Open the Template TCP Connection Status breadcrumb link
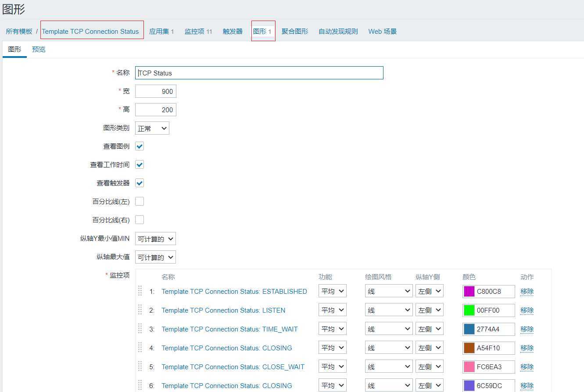The width and height of the screenshot is (584, 392). click(x=90, y=32)
